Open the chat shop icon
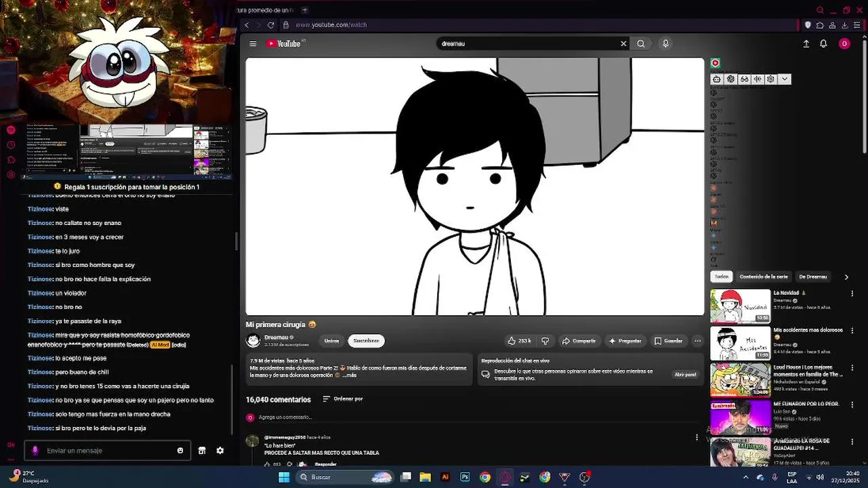Viewport: 868px width, 488px height. (x=201, y=451)
